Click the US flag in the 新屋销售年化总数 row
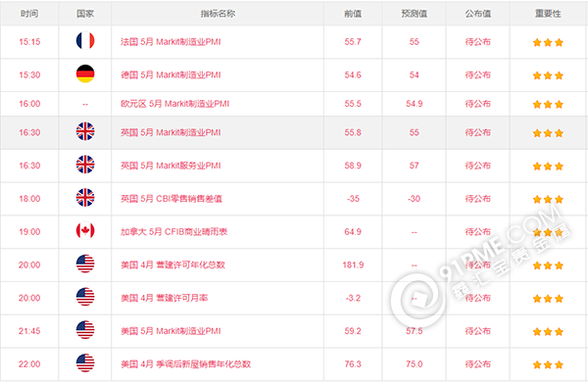 click(x=85, y=362)
